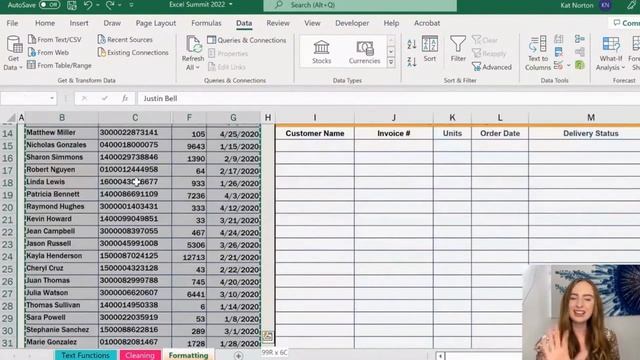Viewport: 640px width, 360px height.
Task: Switch to the Insert ribbon tab
Action: pos(79,23)
